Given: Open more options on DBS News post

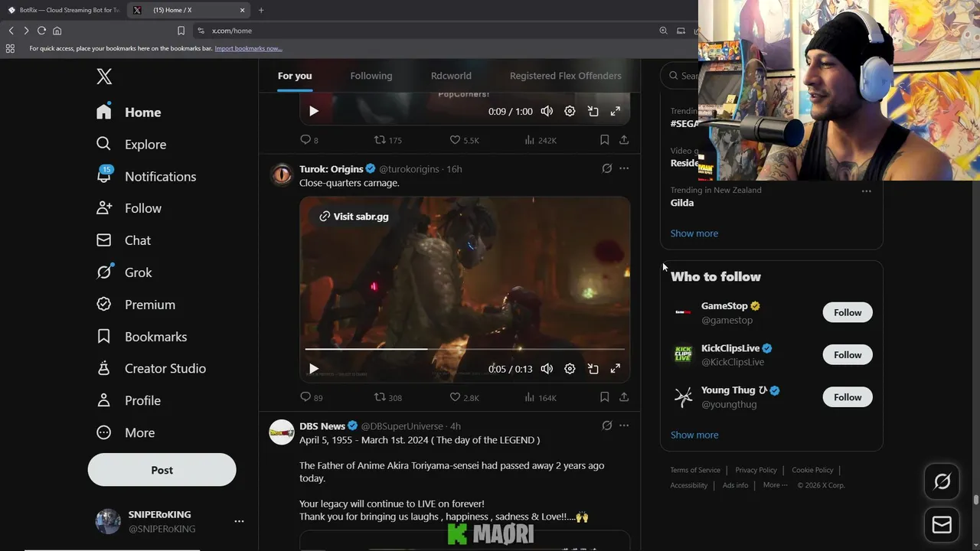Looking at the screenshot, I should (624, 425).
